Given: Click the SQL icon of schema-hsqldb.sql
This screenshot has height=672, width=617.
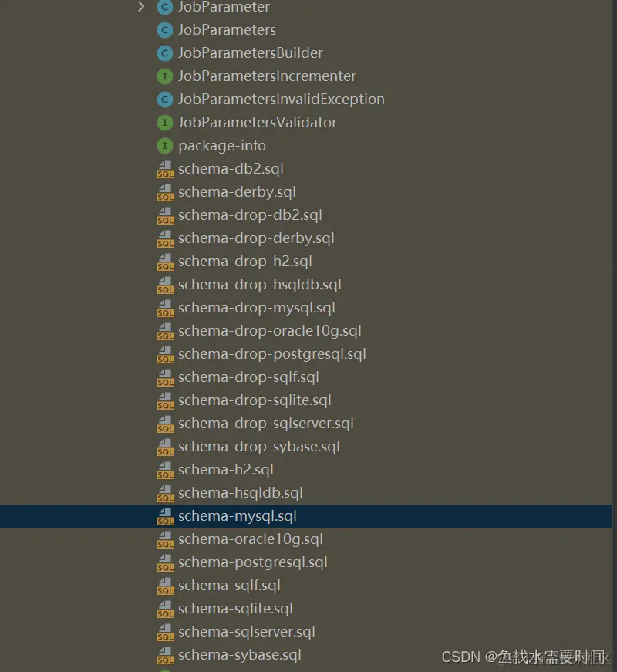Looking at the screenshot, I should pyautogui.click(x=165, y=493).
